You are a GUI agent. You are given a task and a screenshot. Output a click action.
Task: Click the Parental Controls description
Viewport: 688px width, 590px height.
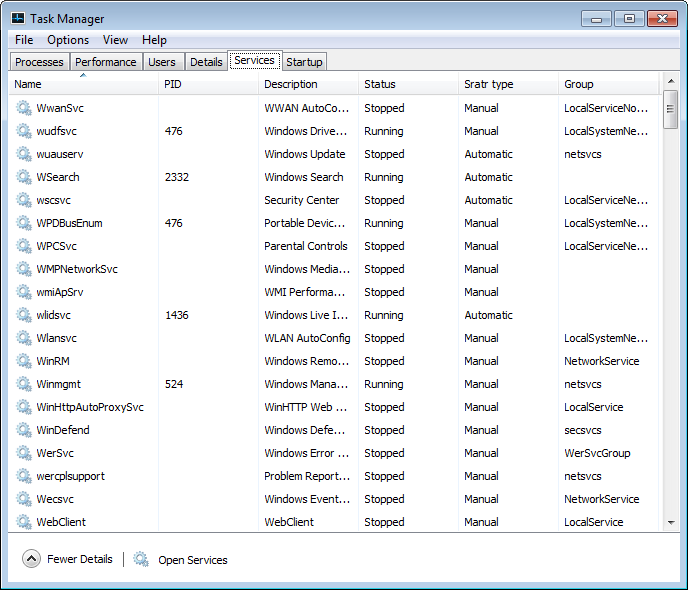coord(306,246)
